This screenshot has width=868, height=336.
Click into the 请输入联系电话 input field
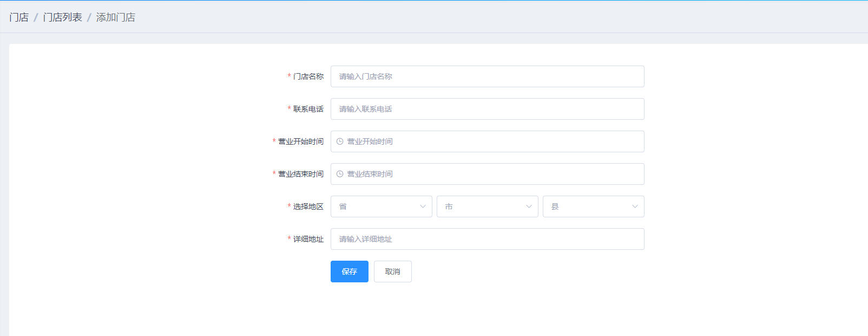487,109
